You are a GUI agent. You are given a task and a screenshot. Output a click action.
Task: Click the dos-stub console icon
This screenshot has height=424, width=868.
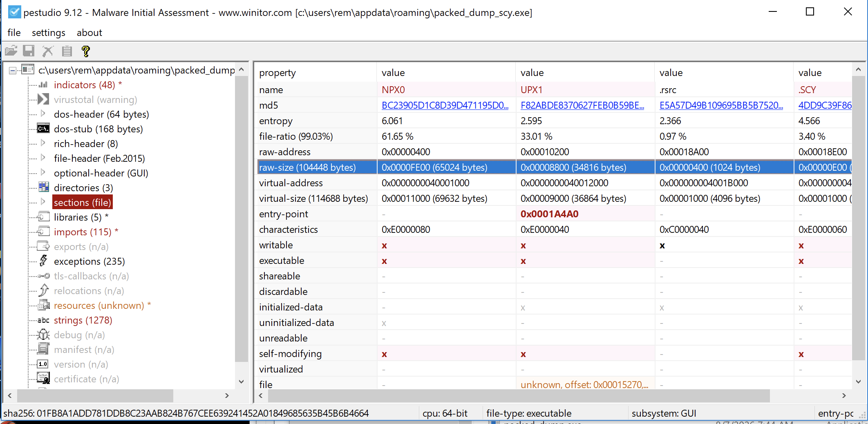tap(43, 129)
